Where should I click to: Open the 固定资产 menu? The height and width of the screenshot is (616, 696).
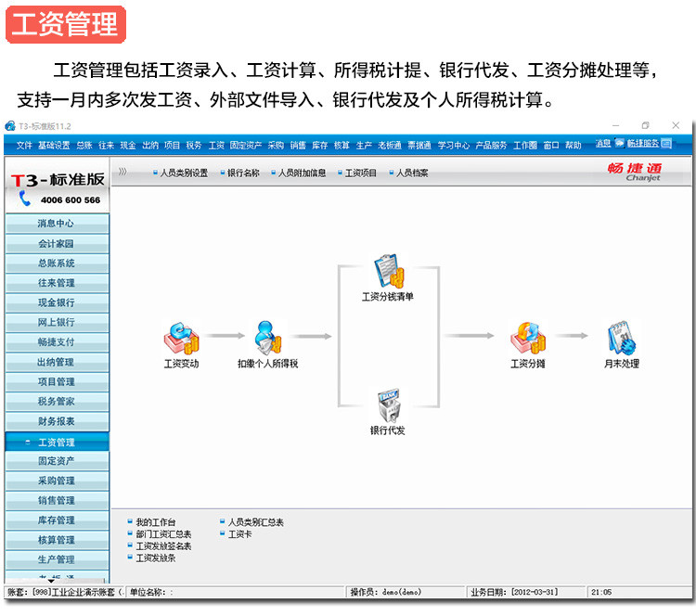(x=246, y=146)
